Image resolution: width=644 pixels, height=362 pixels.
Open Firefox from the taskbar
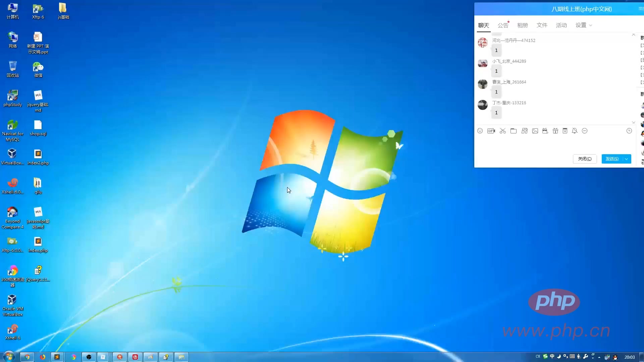[43, 357]
